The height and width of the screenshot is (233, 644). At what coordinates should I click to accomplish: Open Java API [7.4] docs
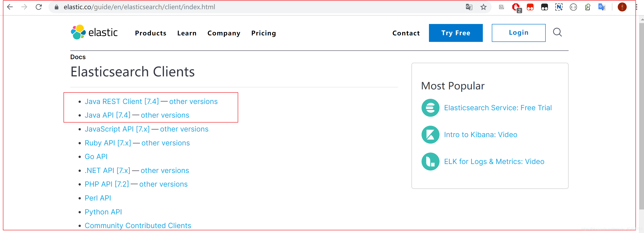click(x=108, y=115)
